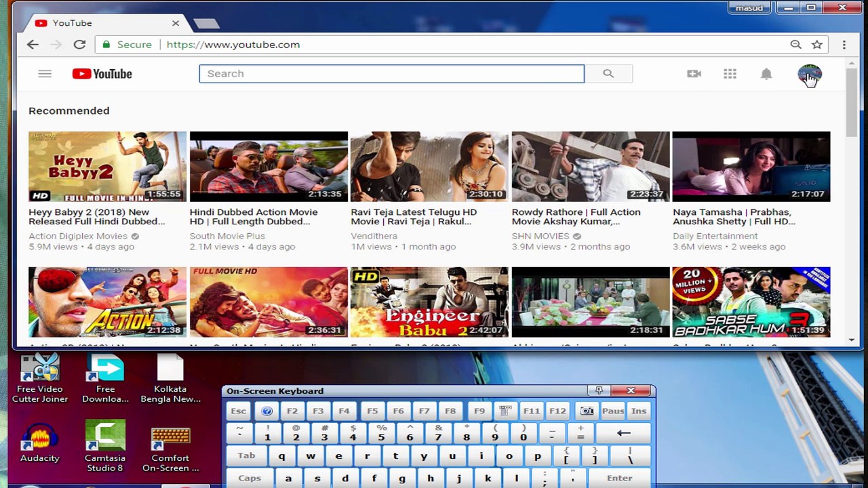
Task: Close the On-Screen Keyboard window
Action: 631,390
